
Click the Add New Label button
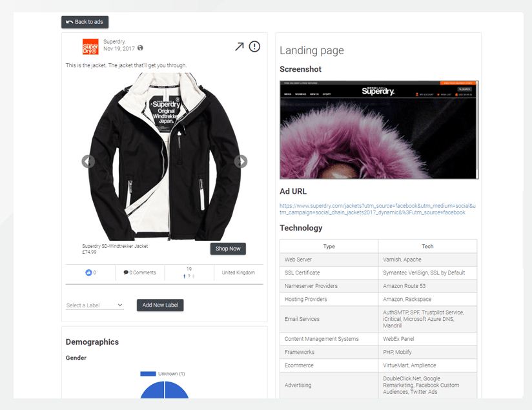(x=160, y=305)
